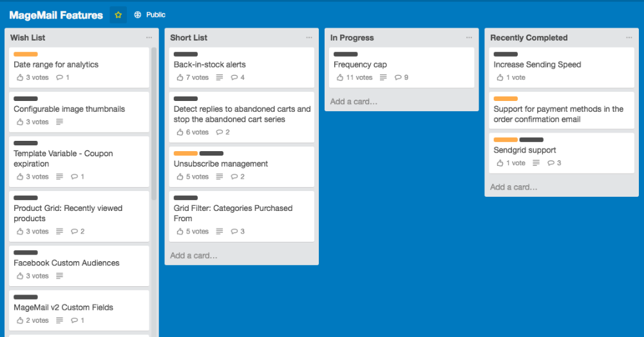
Task: Open the Wish List menu ellipsis
Action: (149, 38)
